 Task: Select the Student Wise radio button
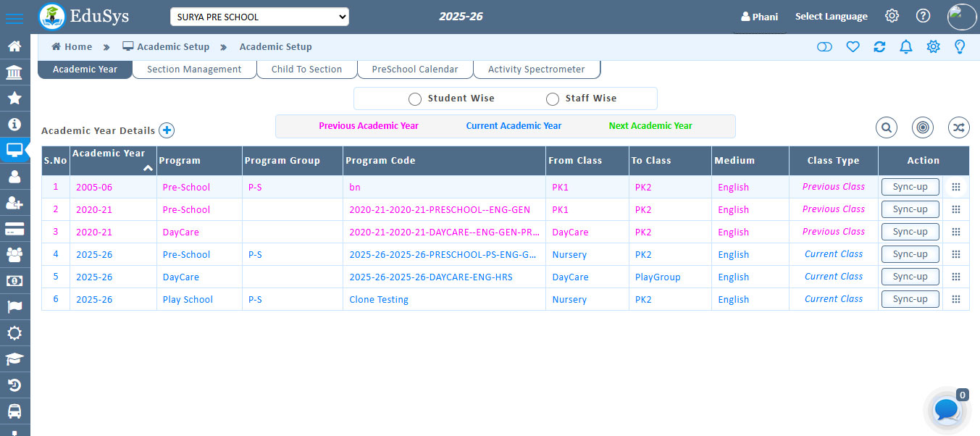415,98
